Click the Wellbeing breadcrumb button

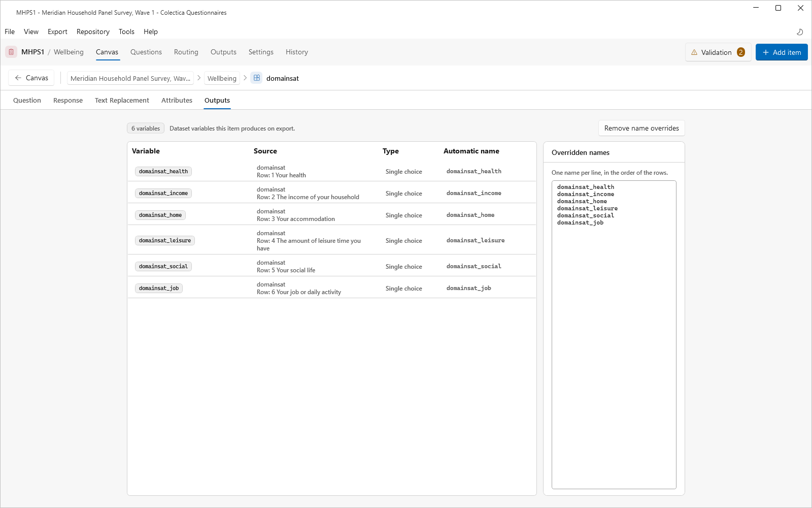(x=222, y=78)
